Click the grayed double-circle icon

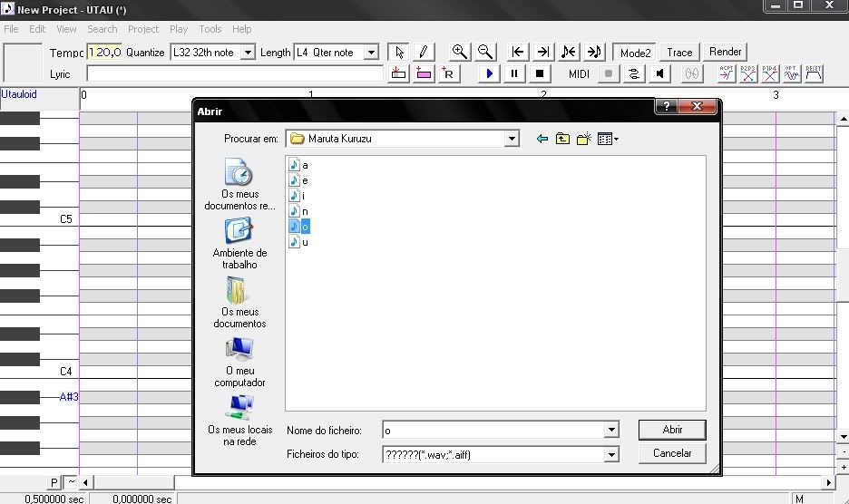(692, 73)
